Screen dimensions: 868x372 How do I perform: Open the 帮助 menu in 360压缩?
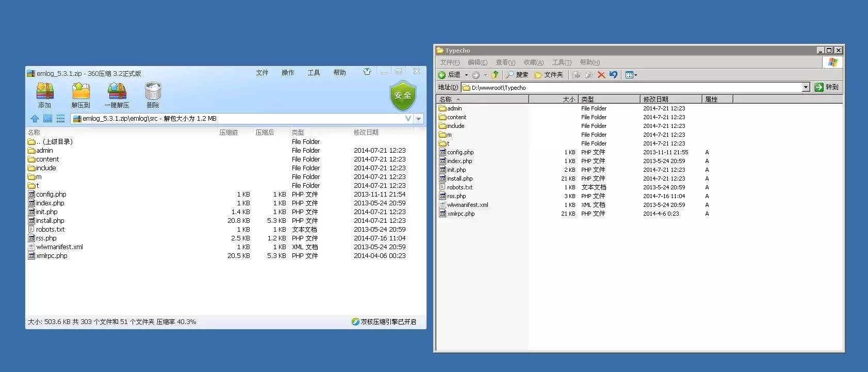coord(339,73)
